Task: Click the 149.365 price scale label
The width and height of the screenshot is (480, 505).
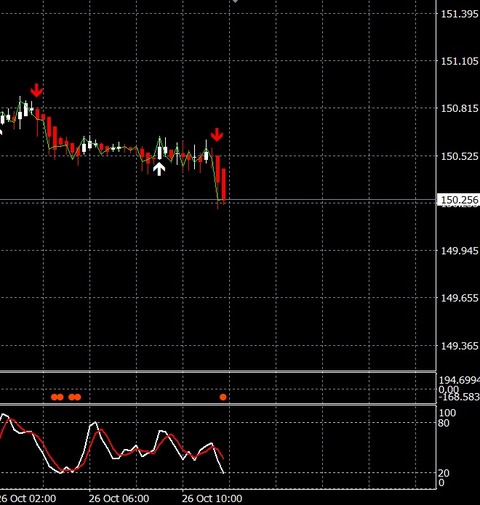Action: coord(460,346)
